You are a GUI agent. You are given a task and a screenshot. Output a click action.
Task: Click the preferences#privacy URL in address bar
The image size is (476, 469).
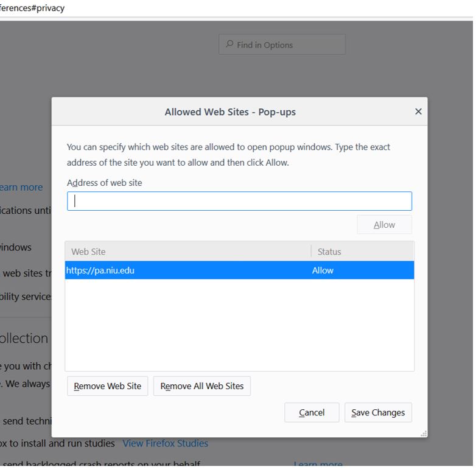[32, 8]
